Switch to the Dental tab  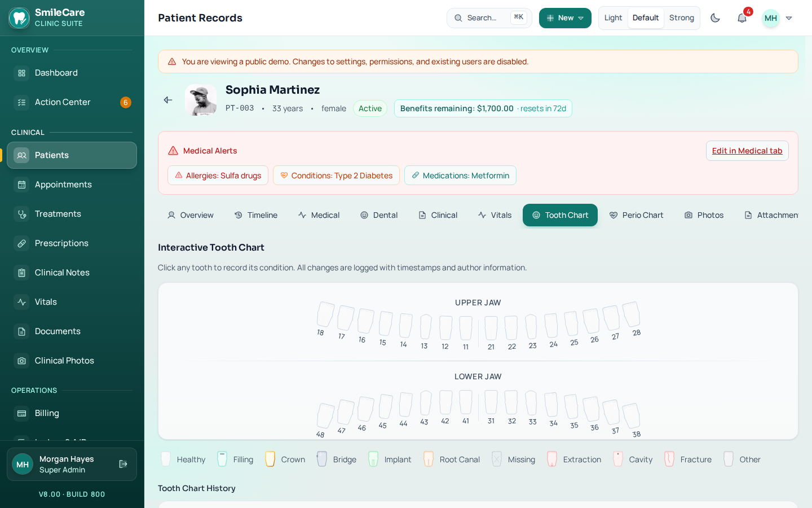pos(379,215)
